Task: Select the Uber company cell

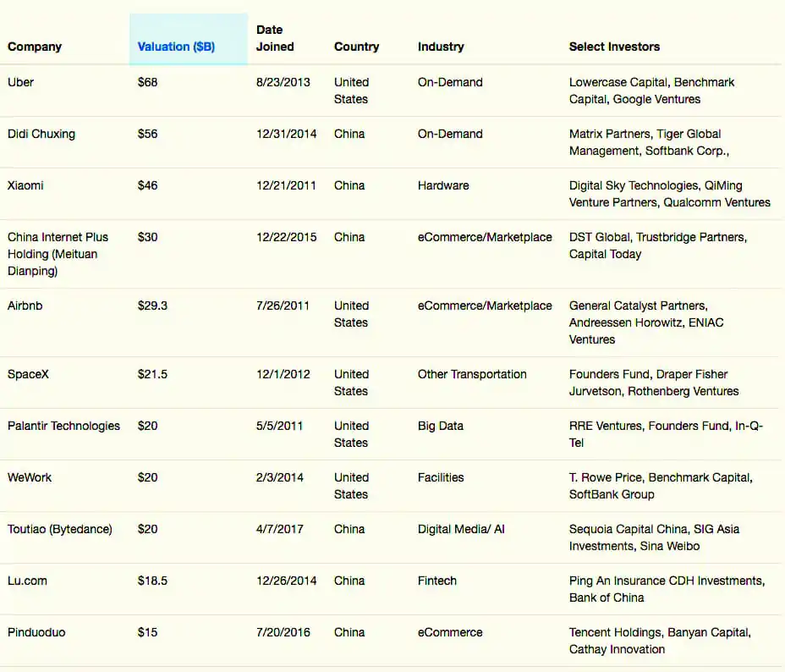Action: [x=20, y=82]
